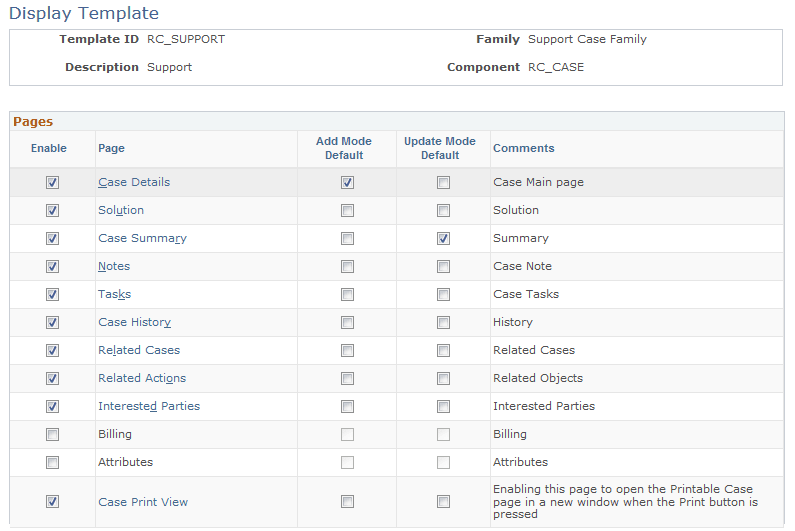Uncheck Enable for Case Print View

click(x=53, y=502)
